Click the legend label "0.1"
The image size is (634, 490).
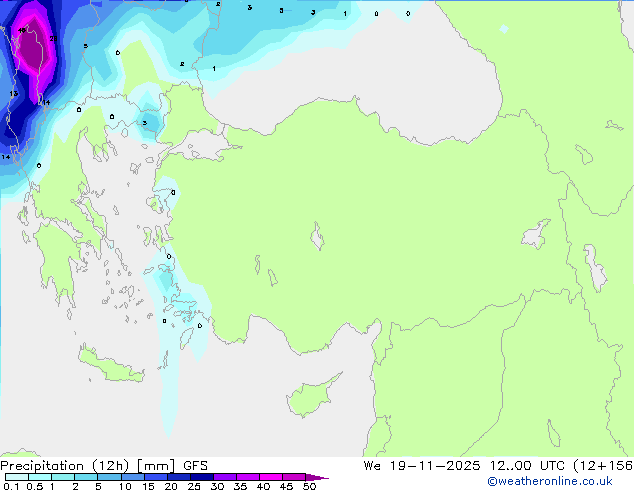pos(11,486)
